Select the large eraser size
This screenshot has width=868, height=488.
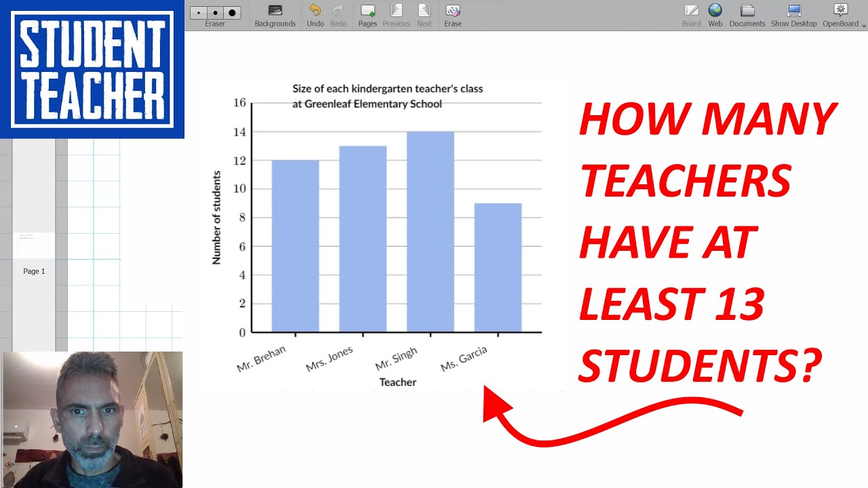(x=232, y=13)
